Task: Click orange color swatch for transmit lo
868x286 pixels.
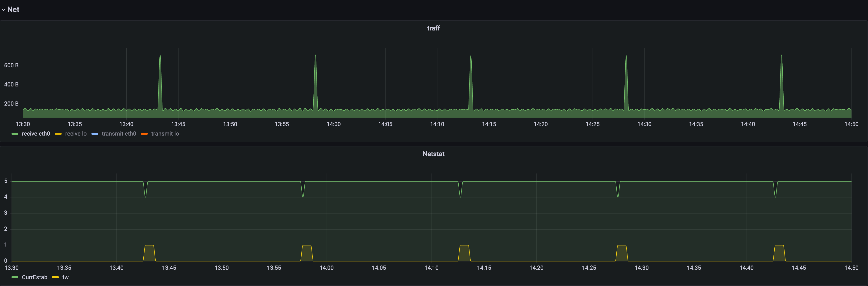Action: coord(144,134)
